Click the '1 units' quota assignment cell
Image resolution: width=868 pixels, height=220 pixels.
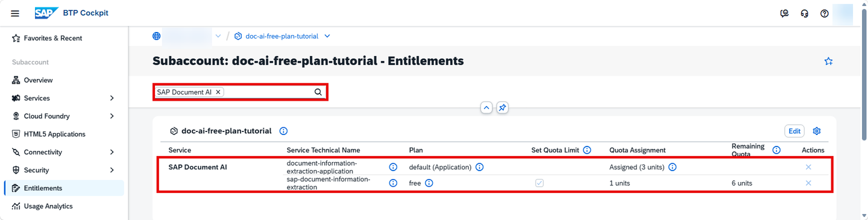click(620, 183)
